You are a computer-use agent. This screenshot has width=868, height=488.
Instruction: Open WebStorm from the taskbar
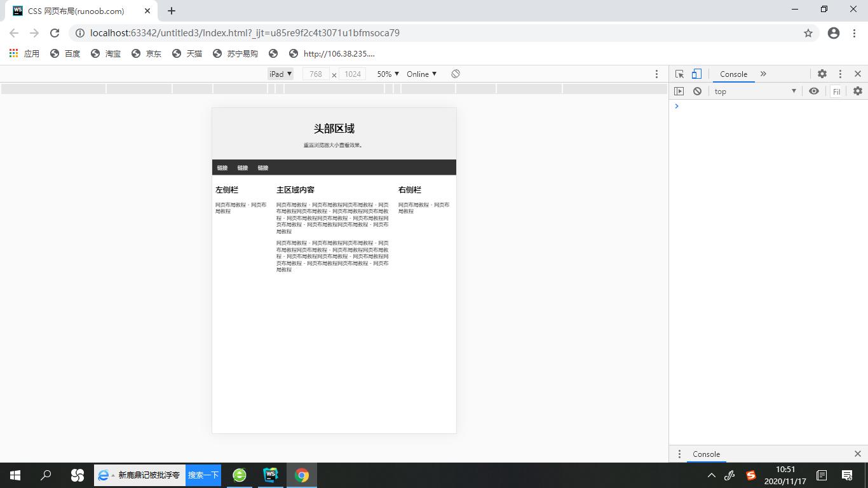click(270, 475)
